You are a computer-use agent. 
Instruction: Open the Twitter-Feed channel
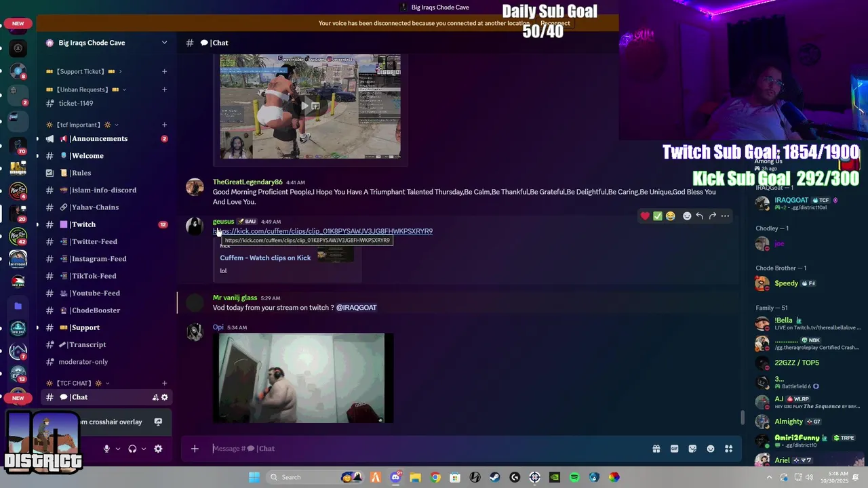tap(106, 241)
